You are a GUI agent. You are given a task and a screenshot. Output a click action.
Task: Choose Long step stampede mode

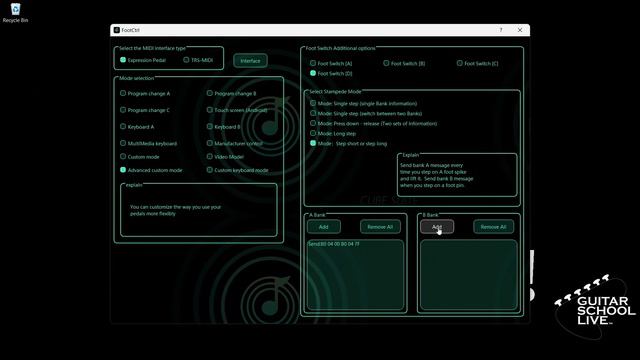(333, 133)
